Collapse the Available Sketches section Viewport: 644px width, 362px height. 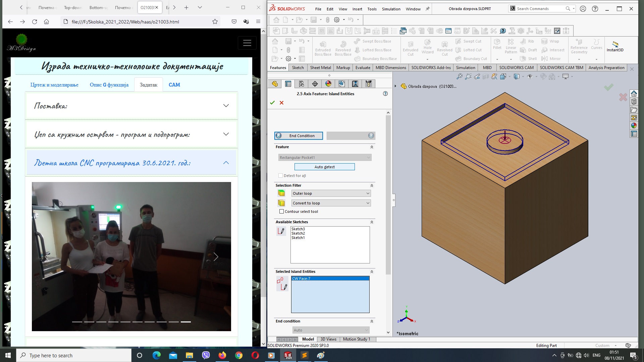[x=372, y=222]
